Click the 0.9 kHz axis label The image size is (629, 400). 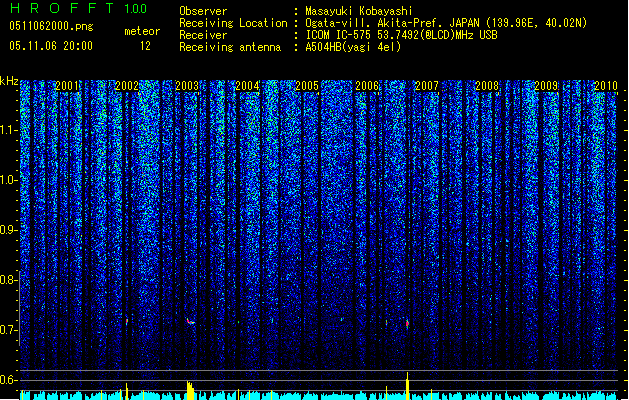click(x=9, y=230)
